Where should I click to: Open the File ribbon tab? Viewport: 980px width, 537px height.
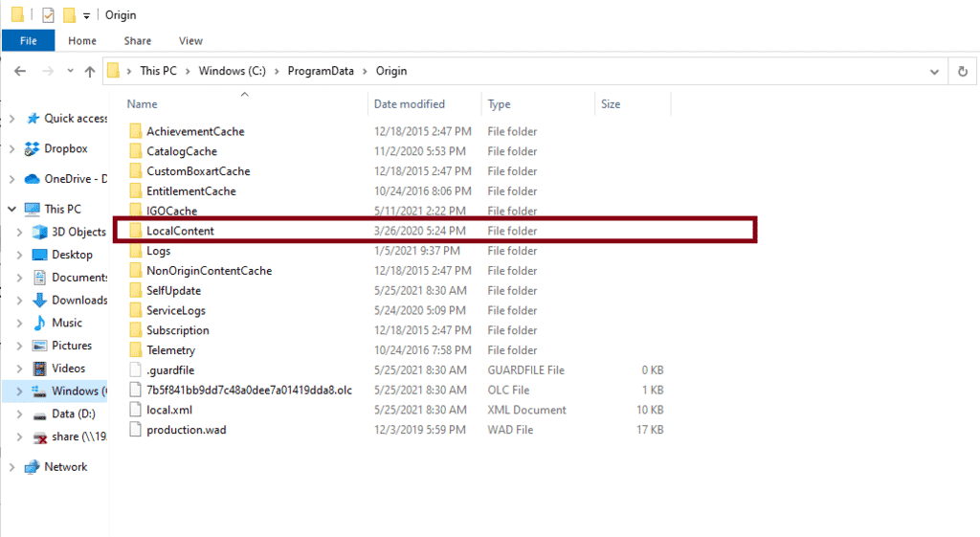point(28,40)
